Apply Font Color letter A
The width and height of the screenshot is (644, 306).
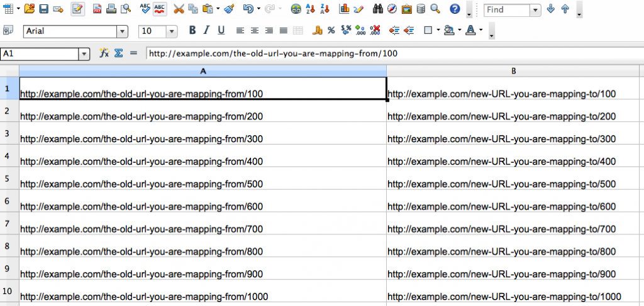pyautogui.click(x=470, y=30)
